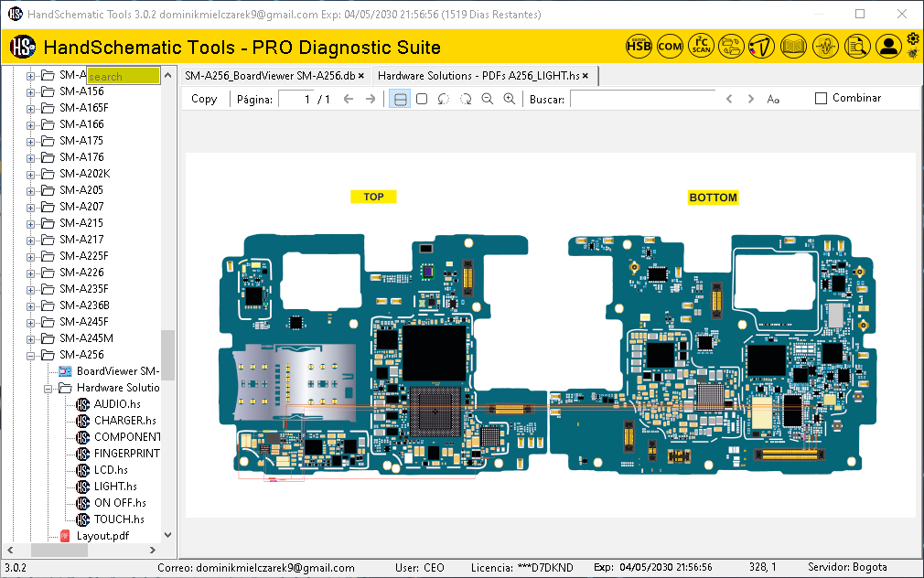Enable the Combinar checkbox
This screenshot has height=578, width=924.
click(821, 99)
